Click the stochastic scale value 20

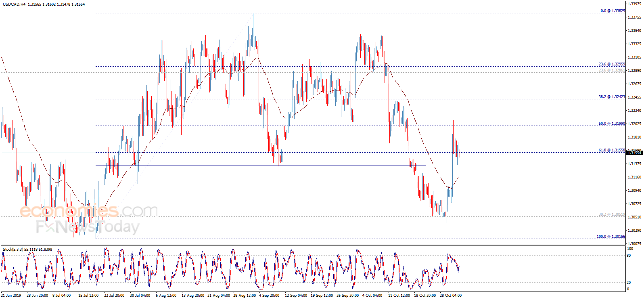coord(628,283)
